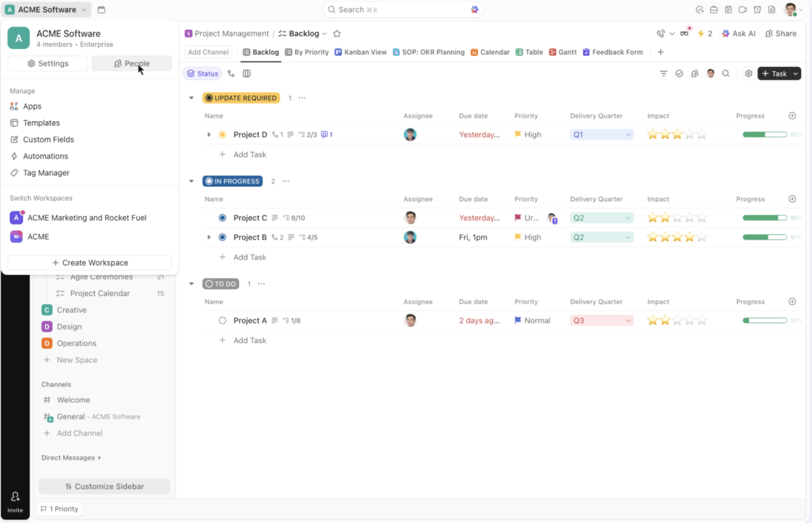Screen dimensions: 812x523
Task: Open Project A Delivery Quarter Q3 dropdown
Action: (601, 321)
